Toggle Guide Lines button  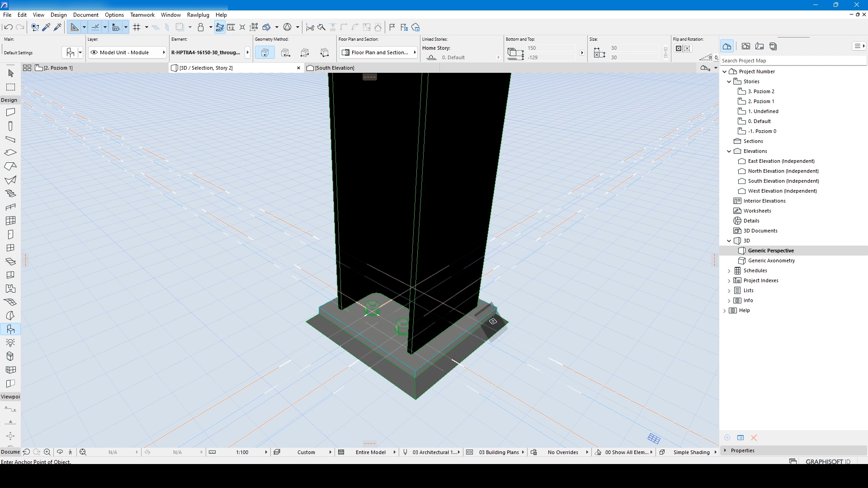tap(75, 27)
